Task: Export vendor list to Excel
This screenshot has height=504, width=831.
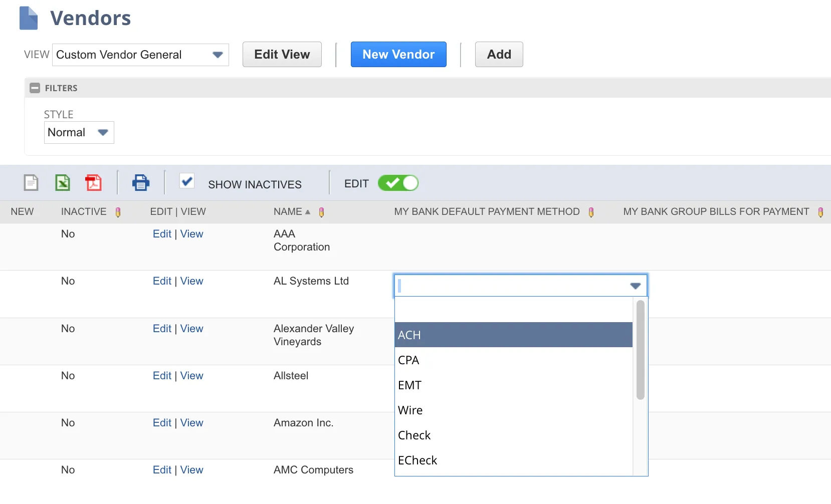Action: click(x=63, y=183)
